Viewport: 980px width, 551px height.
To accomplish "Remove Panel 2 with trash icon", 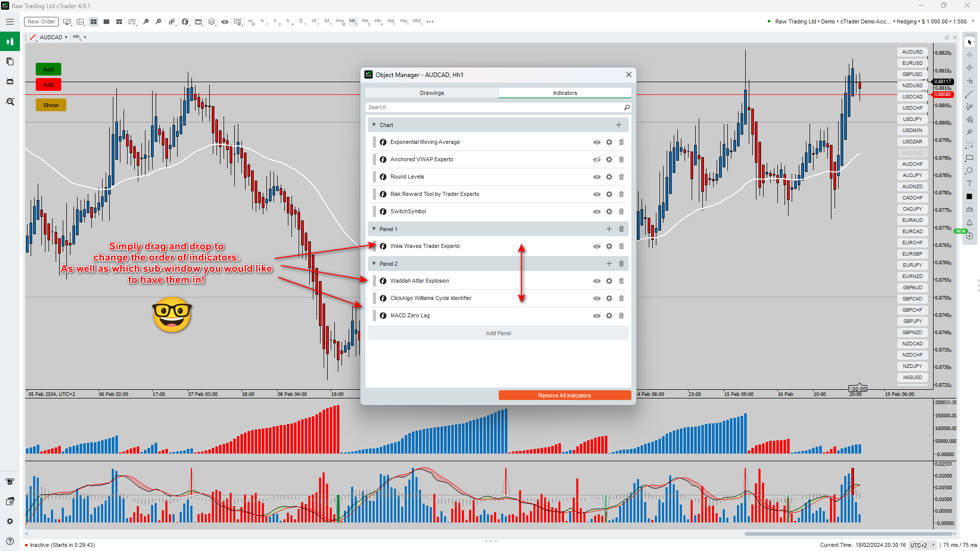I will click(621, 264).
